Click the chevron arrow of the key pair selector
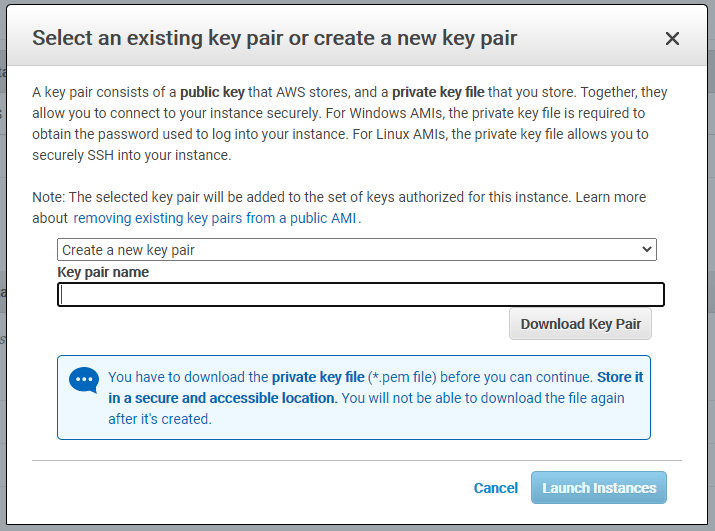The width and height of the screenshot is (715, 531). click(646, 250)
